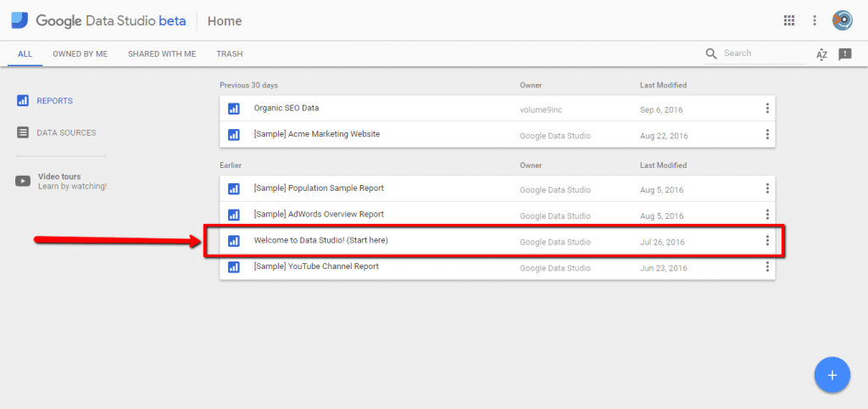Viewport: 868px width, 409px height.
Task: Click the Reports bar chart sidebar icon
Action: coord(23,101)
